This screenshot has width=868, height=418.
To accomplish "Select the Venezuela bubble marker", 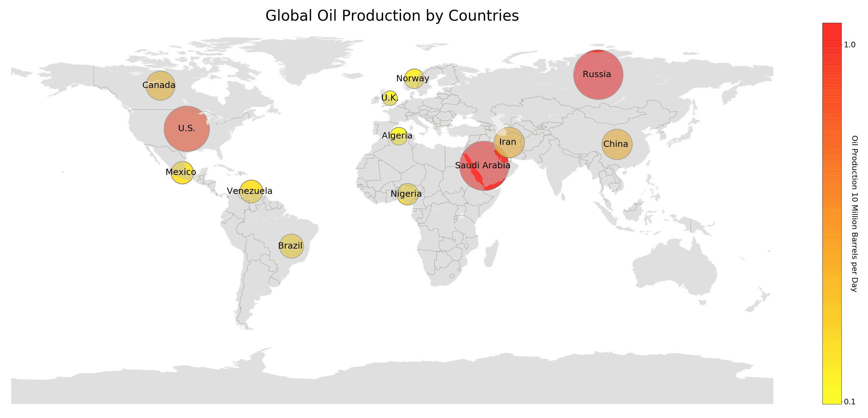I will [x=251, y=191].
